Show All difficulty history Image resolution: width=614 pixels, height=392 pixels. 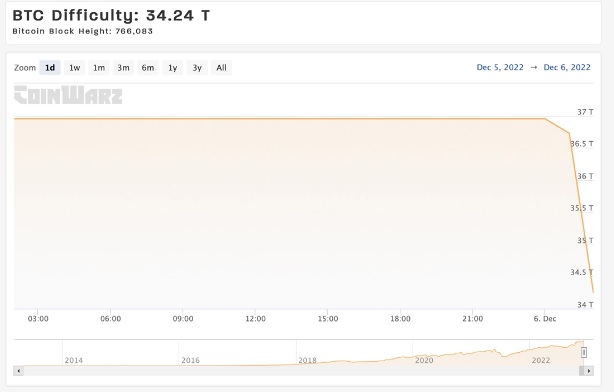(x=221, y=68)
